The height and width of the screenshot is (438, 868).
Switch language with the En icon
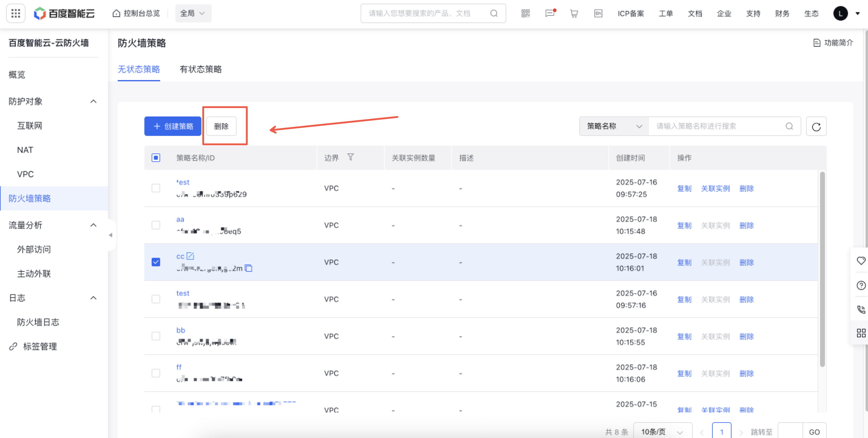click(598, 13)
